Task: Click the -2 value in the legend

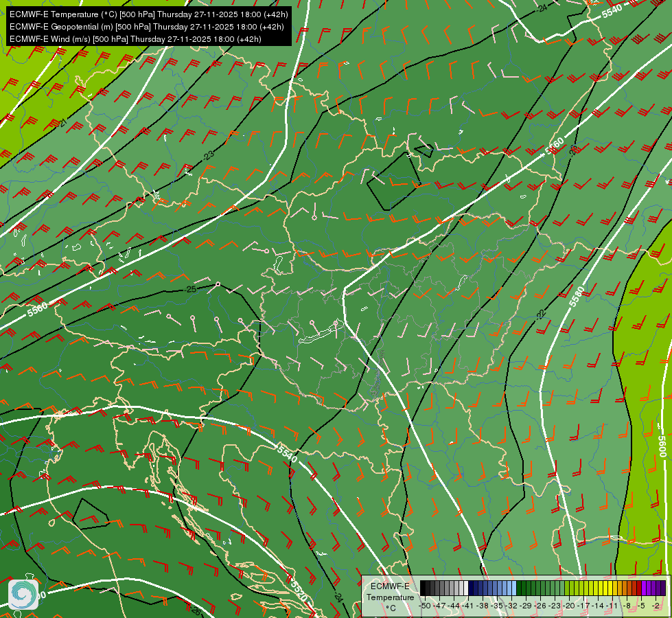Action: (x=656, y=606)
